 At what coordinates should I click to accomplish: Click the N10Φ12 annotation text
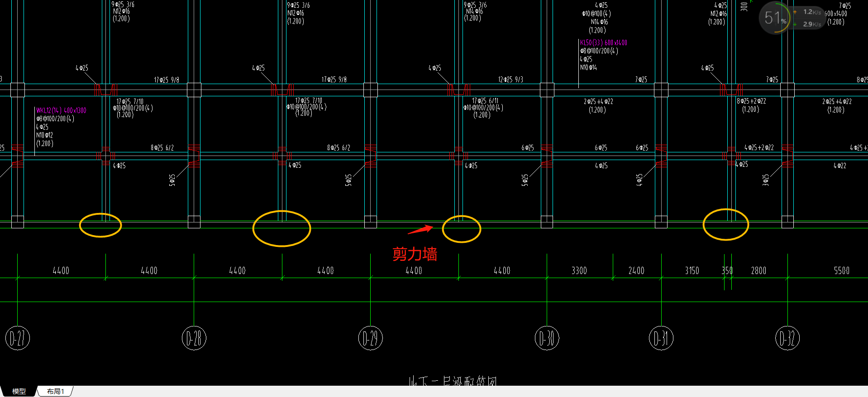pyautogui.click(x=45, y=135)
